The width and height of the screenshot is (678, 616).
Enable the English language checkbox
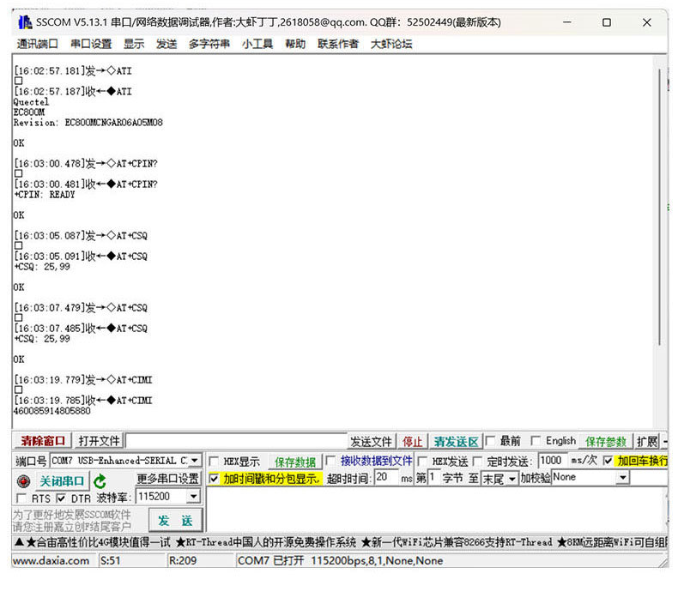[536, 440]
